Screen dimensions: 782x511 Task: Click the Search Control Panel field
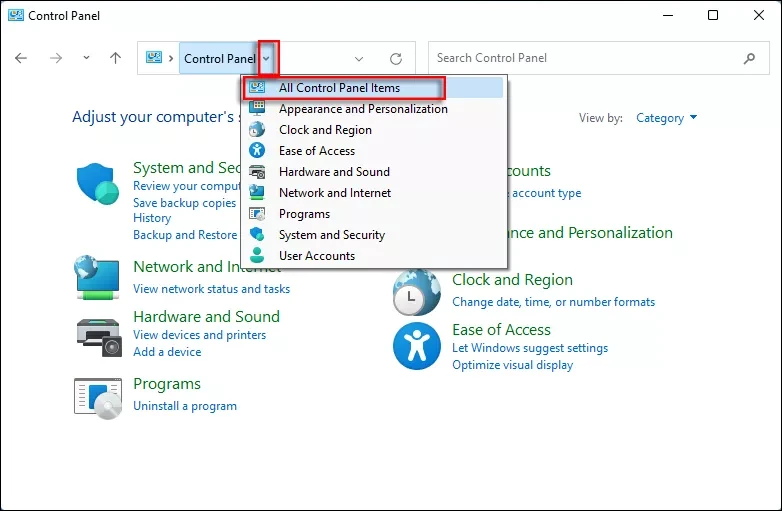585,58
